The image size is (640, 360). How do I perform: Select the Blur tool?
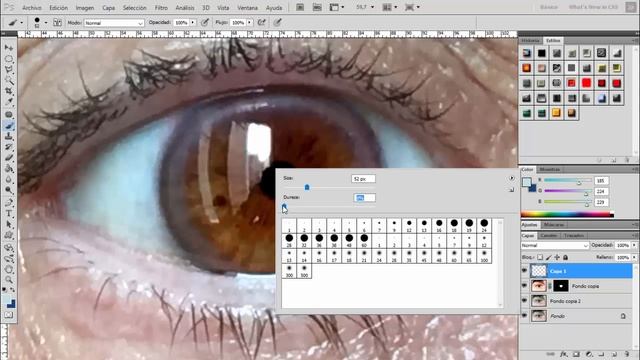(9, 179)
